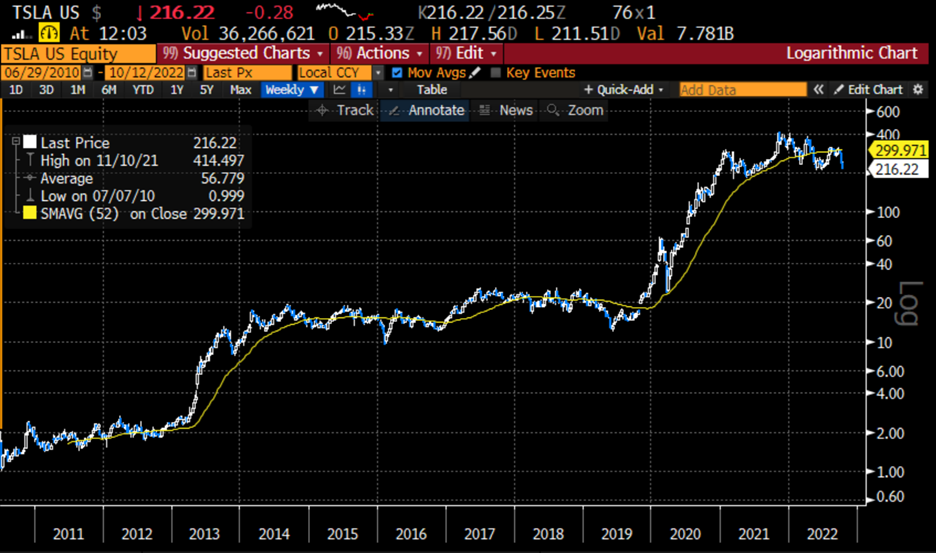Click the yellow gauge icon beside At 12:03

pos(49,32)
